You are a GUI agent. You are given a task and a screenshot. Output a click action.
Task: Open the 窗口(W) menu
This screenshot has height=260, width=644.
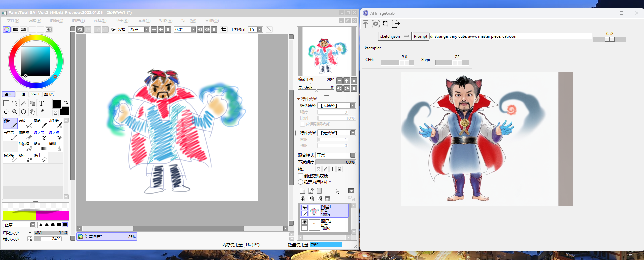[x=189, y=21]
